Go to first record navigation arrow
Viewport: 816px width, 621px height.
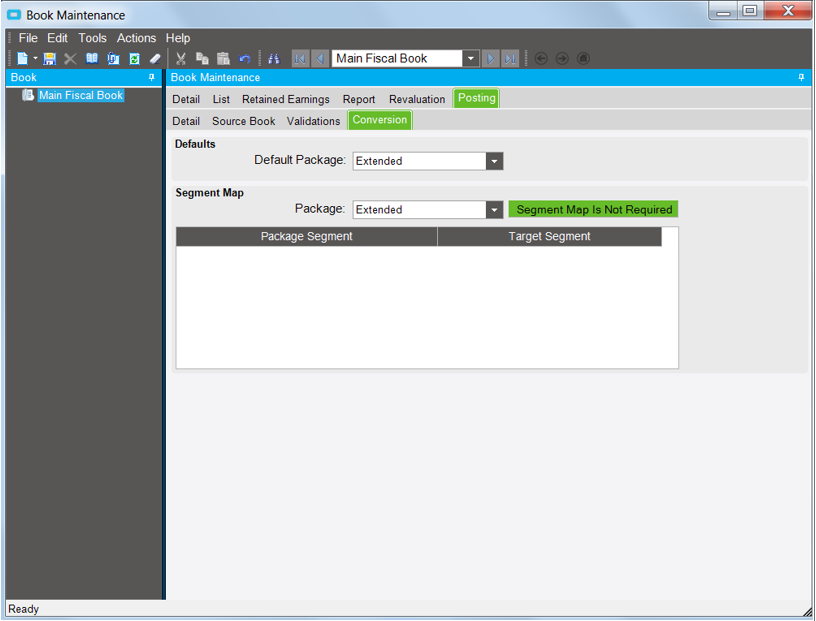(x=300, y=58)
